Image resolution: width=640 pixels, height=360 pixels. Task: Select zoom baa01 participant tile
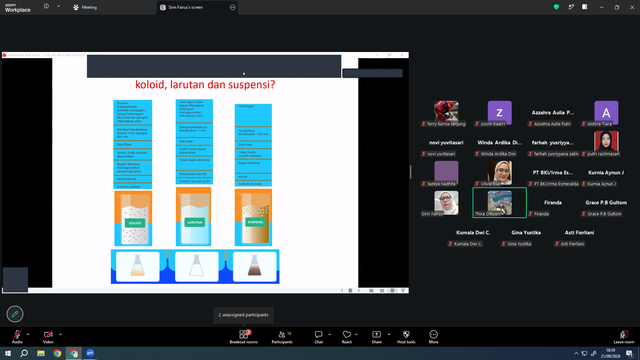point(500,112)
